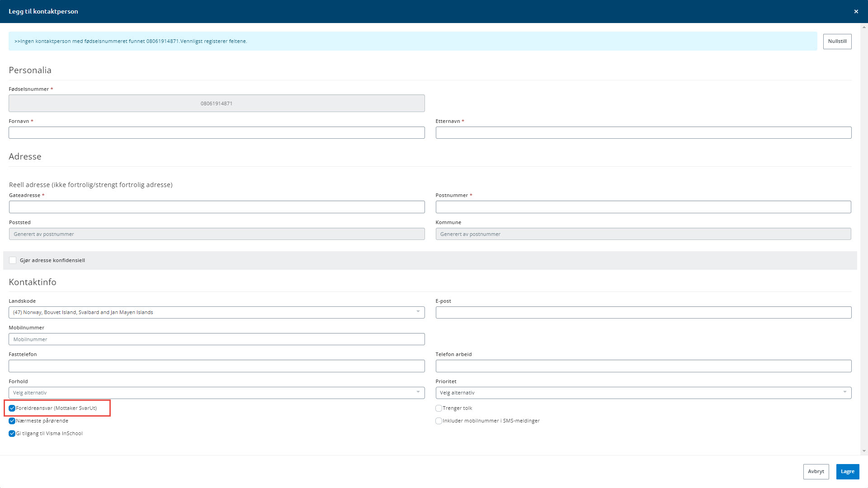The width and height of the screenshot is (868, 488).
Task: Click the Forhold dropdown arrow
Action: point(418,392)
